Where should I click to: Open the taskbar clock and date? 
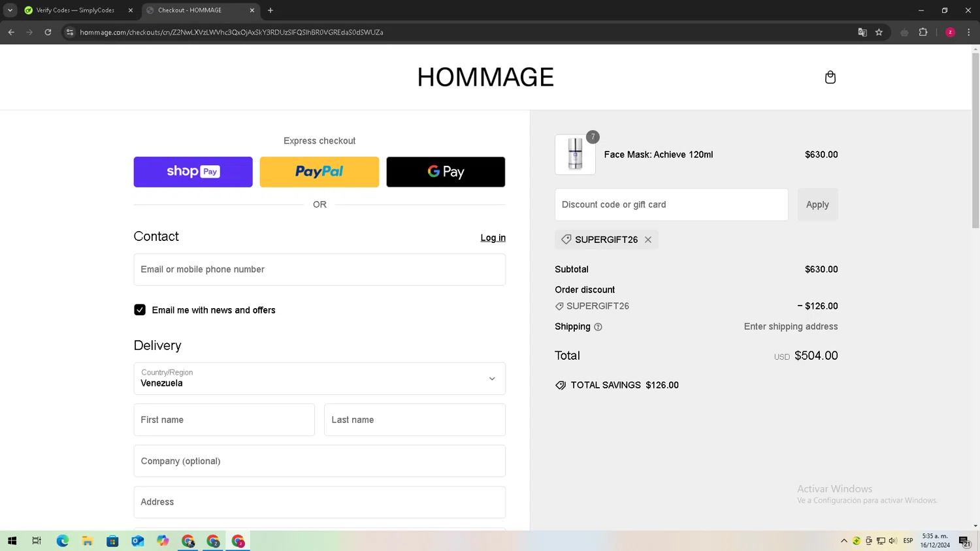[936, 541]
